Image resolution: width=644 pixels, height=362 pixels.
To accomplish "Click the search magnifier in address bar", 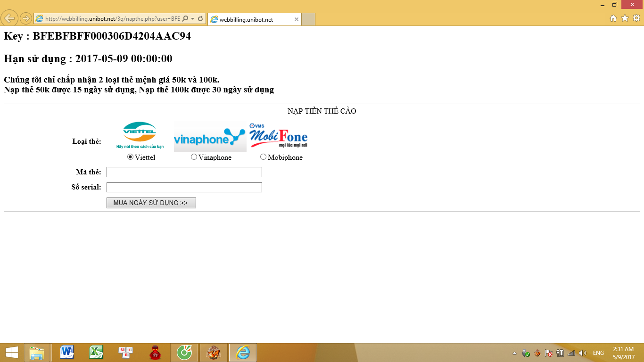I will point(185,19).
